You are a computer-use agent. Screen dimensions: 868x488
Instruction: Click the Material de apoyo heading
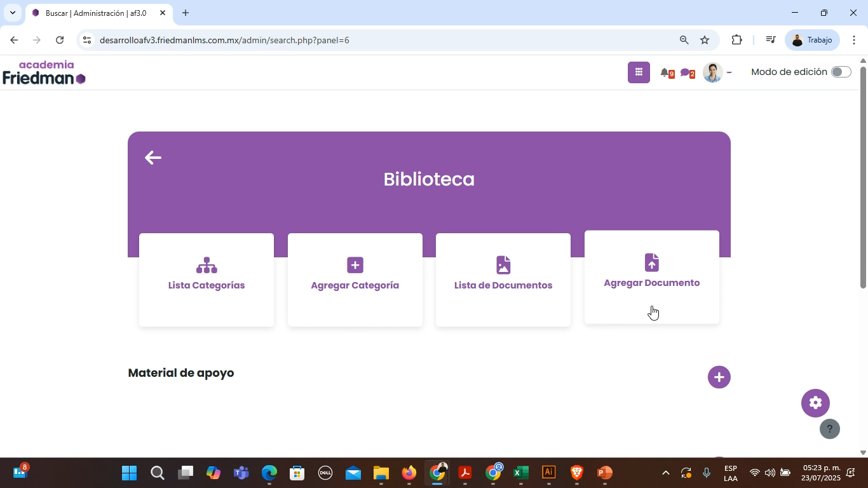tap(181, 373)
